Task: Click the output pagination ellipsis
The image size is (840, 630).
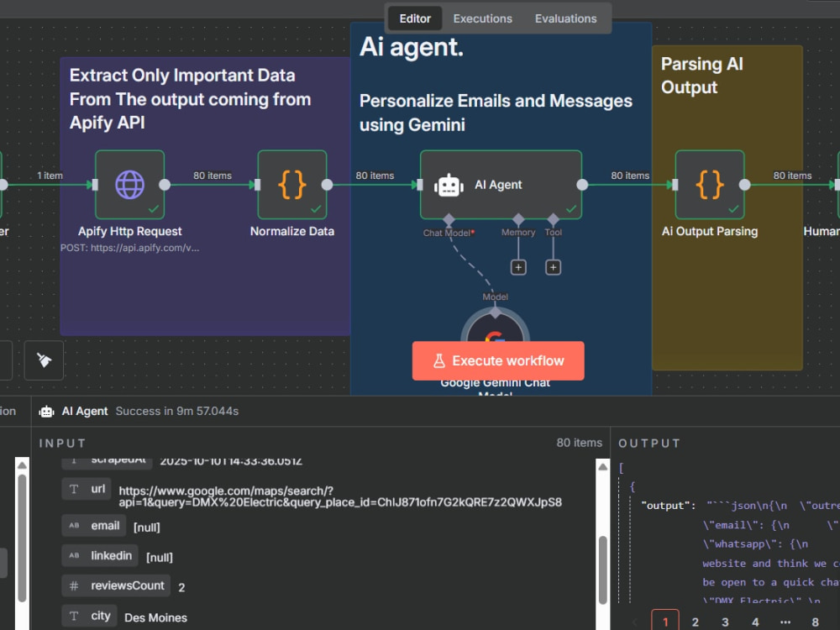Action: click(785, 622)
